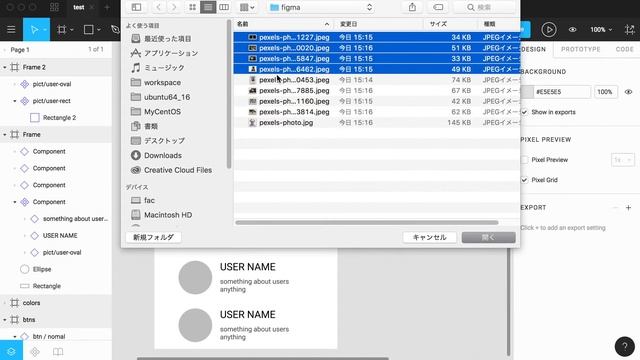
Task: Open a new tab with plus
Action: coord(107,7)
